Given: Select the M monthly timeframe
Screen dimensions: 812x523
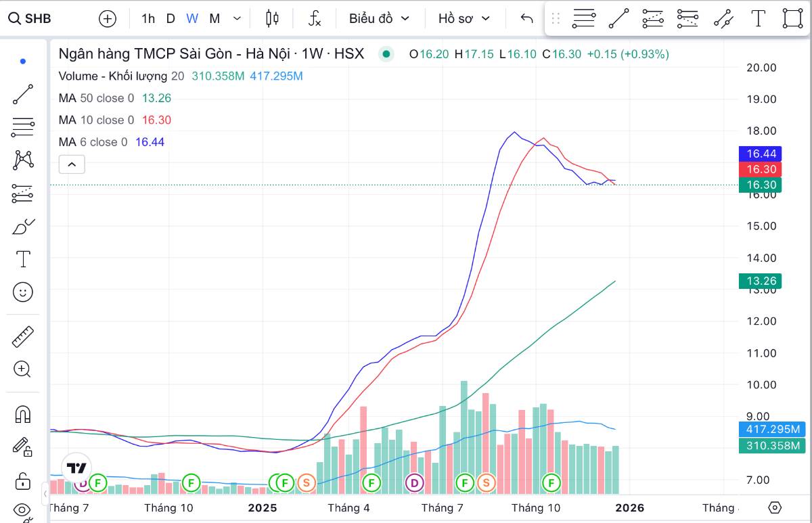Looking at the screenshot, I should click(x=215, y=19).
